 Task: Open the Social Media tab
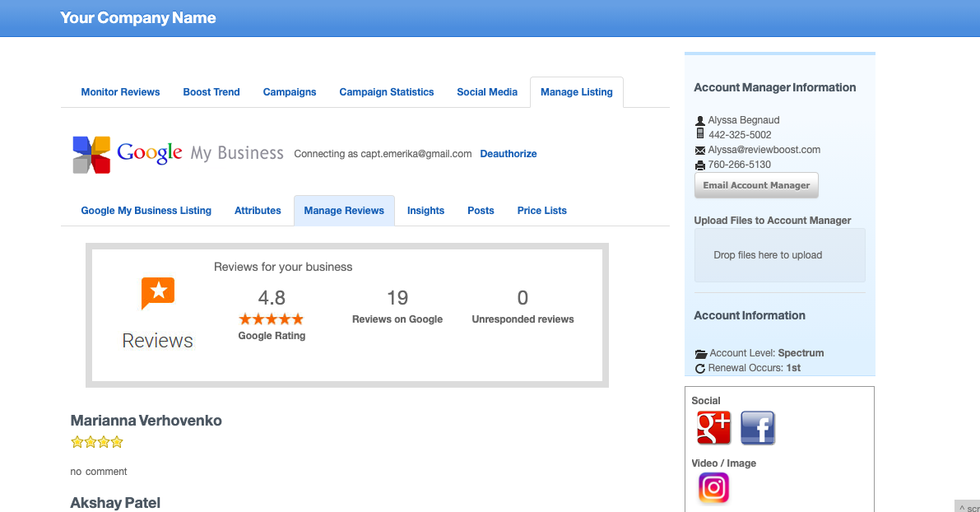pos(487,92)
